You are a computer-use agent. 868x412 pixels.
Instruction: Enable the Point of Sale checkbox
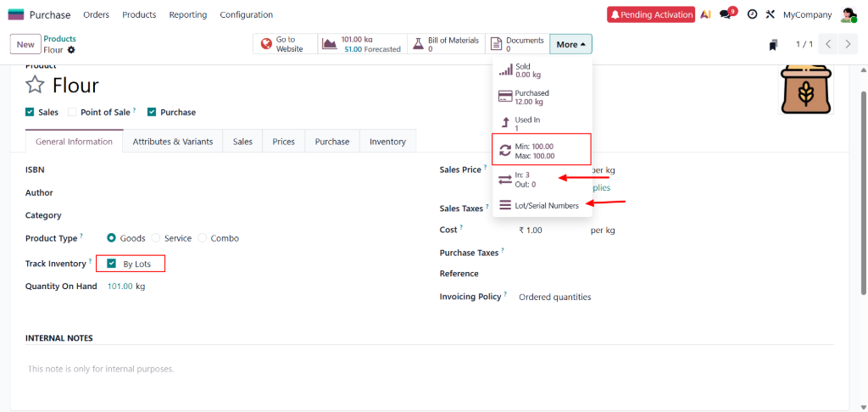coord(72,112)
